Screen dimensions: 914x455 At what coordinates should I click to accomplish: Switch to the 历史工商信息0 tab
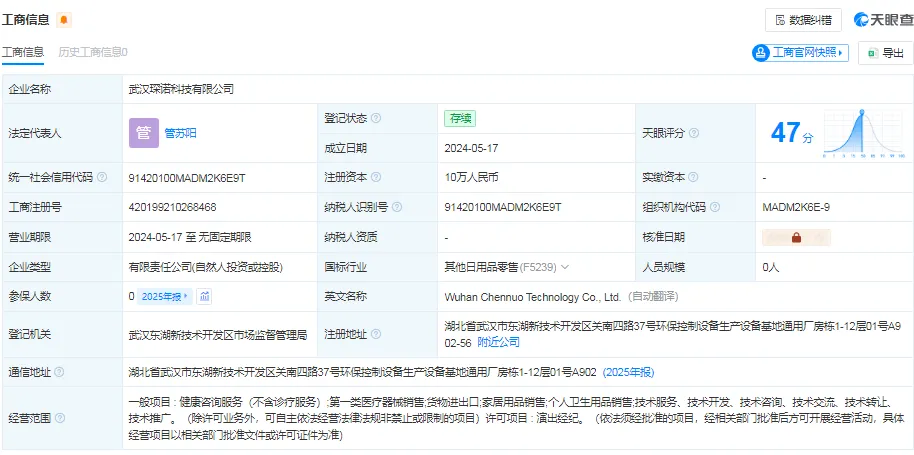tap(93, 52)
